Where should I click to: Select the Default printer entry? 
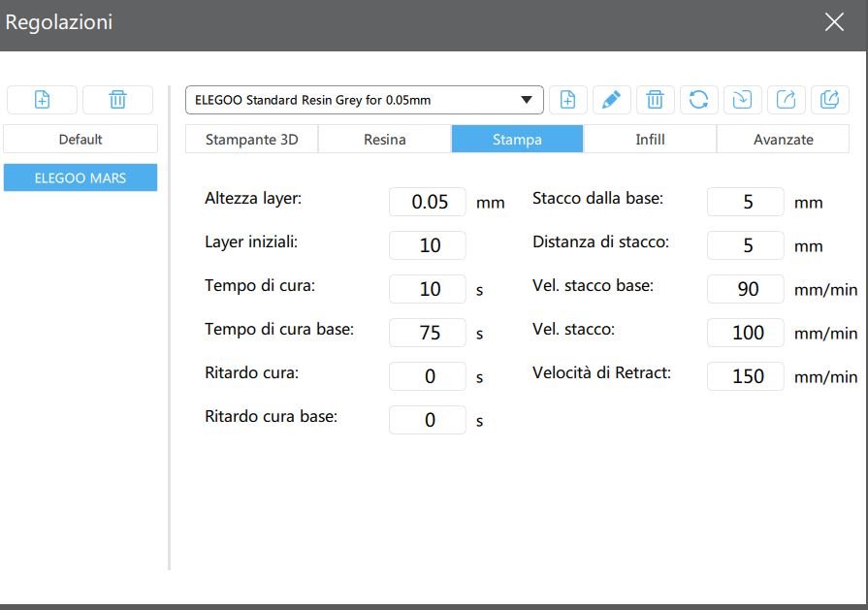80,139
